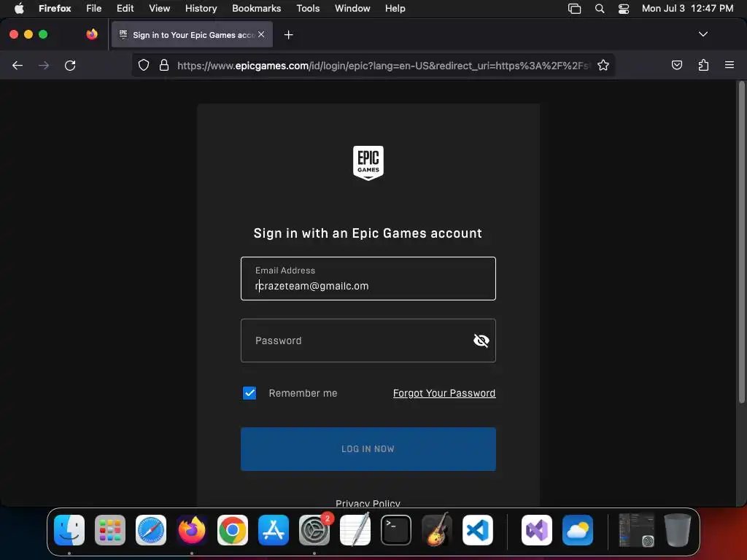Open the File menu
This screenshot has height=560, width=747.
tap(94, 8)
